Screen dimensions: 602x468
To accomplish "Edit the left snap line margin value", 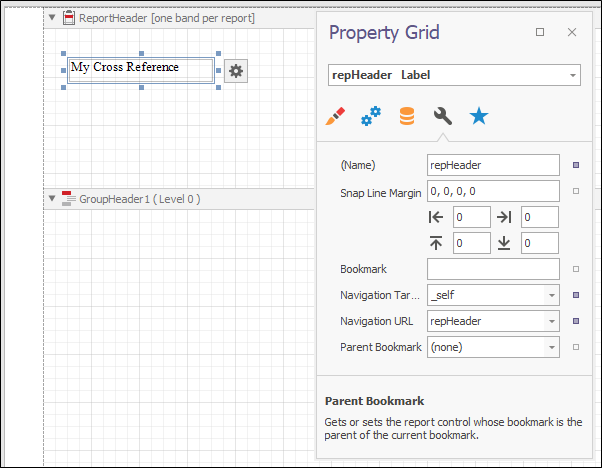I will [x=472, y=217].
